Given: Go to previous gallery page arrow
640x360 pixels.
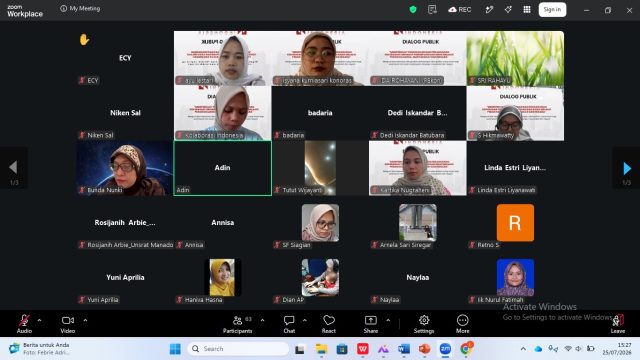Looking at the screenshot, I should coord(13,167).
